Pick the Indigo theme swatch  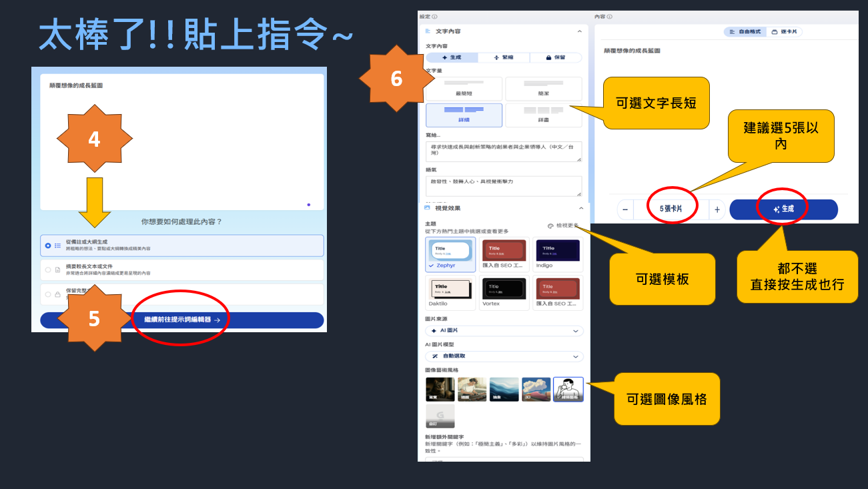[558, 254]
